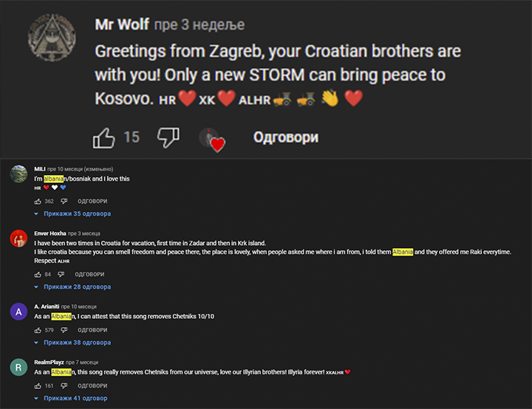Image resolution: width=532 pixels, height=409 pixels.
Task: Reply to MILI's comment via ОДГОВОРИ
Action: click(x=92, y=202)
